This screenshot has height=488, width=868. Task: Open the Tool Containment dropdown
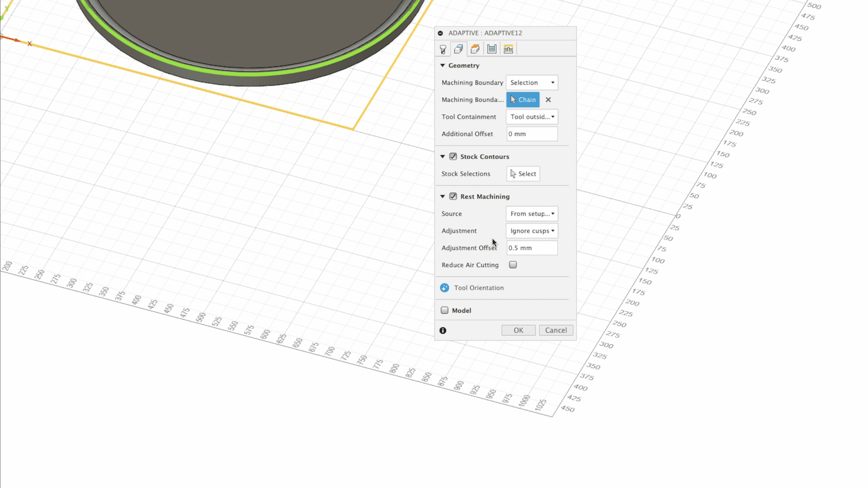[532, 117]
